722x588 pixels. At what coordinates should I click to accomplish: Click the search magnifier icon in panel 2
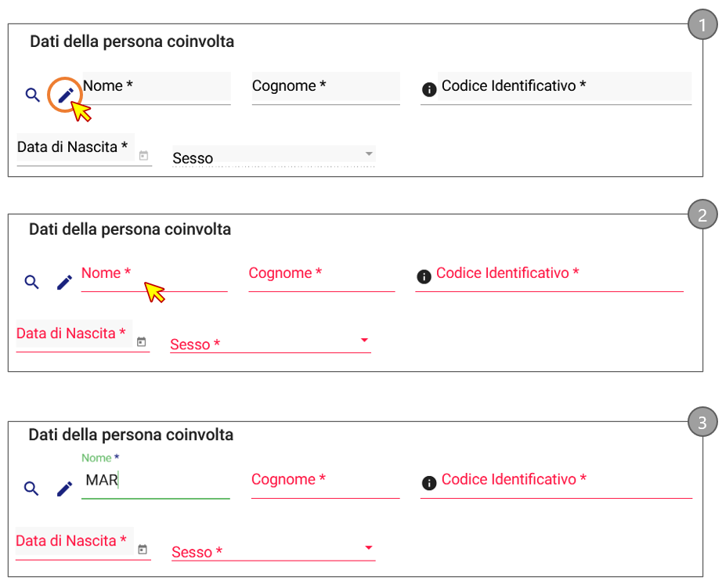tap(31, 282)
